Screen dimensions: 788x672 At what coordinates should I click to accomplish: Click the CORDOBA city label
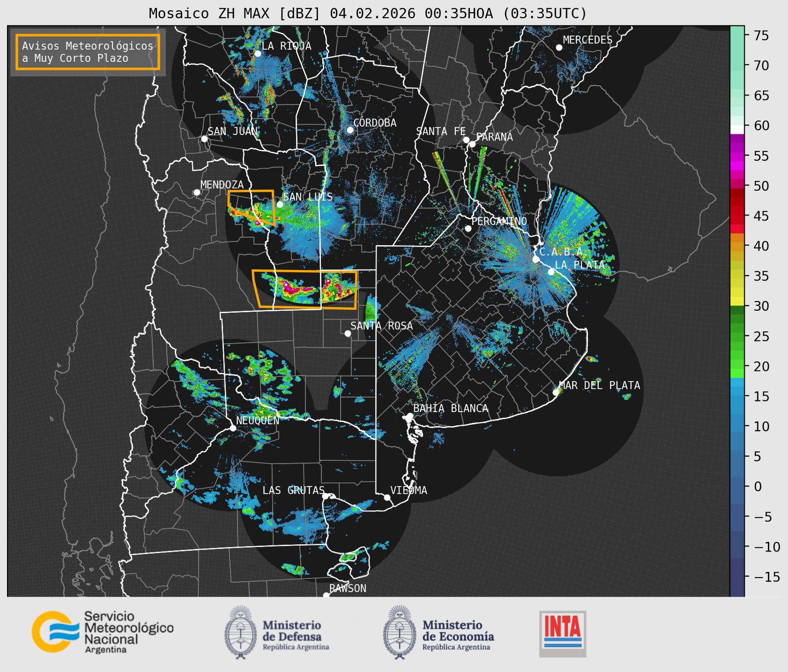(375, 123)
